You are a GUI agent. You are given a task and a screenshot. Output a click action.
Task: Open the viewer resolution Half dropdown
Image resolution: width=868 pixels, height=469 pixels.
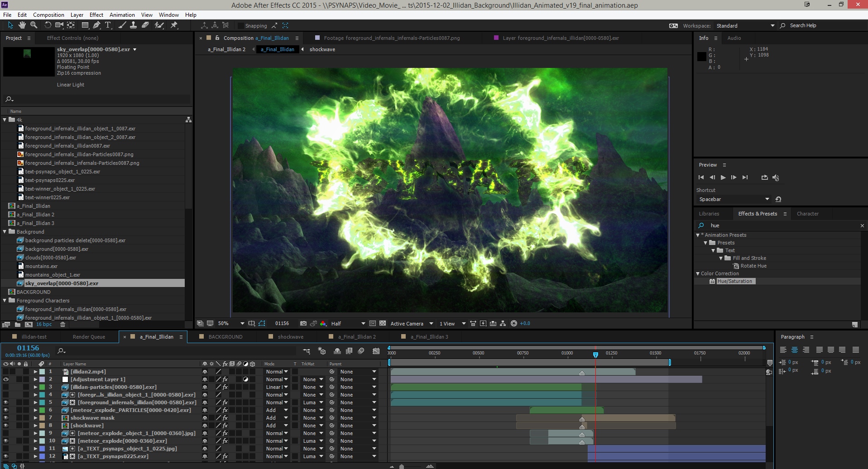point(348,324)
